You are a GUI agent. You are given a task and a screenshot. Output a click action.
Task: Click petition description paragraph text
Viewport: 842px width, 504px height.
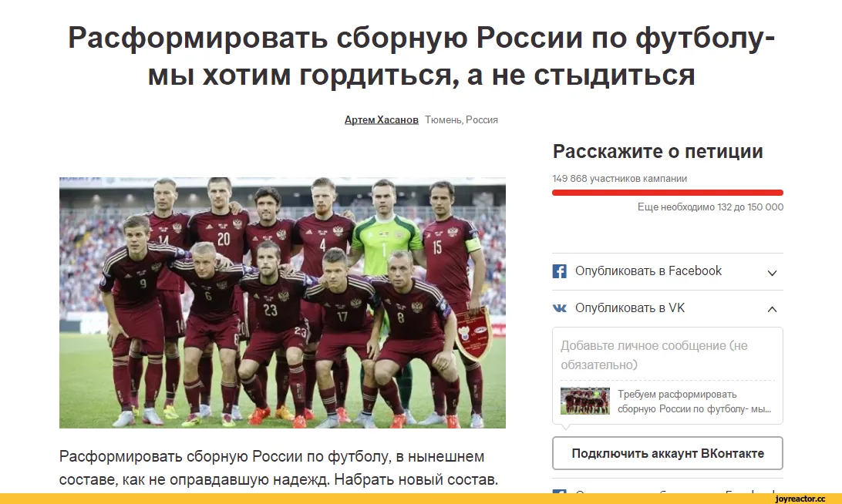tap(278, 468)
